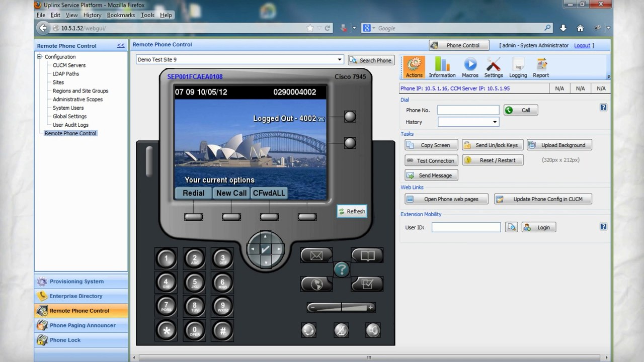Open the File menu
Screen dimensions: 644x362
point(41,15)
